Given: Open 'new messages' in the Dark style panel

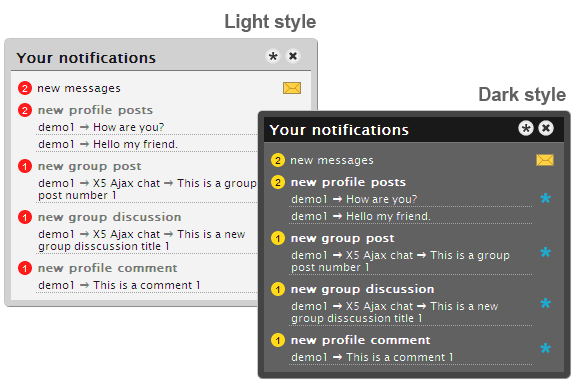Looking at the screenshot, I should (332, 160).
